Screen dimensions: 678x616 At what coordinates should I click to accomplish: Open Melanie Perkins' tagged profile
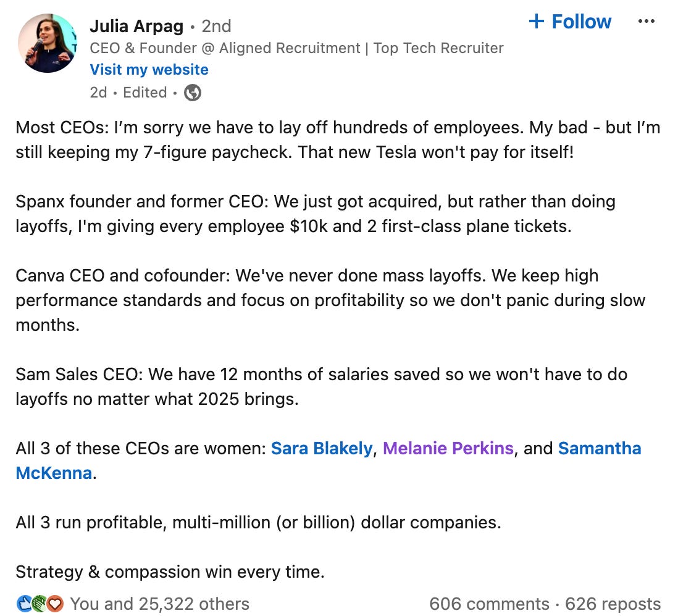[x=448, y=448]
